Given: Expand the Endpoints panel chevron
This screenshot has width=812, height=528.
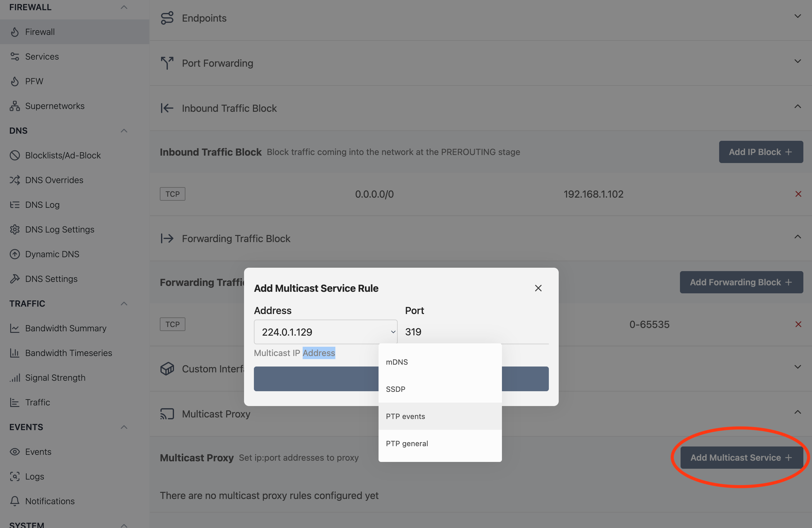Looking at the screenshot, I should click(797, 16).
